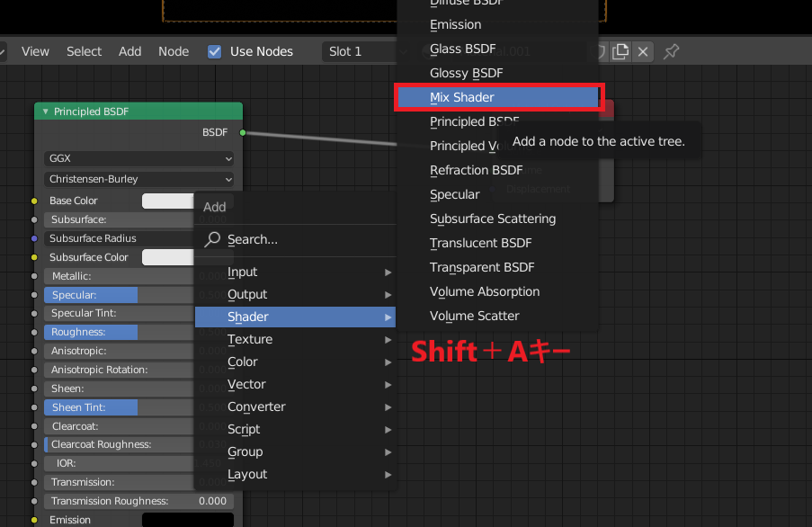Click the Clearcoat Roughness slider

click(119, 444)
